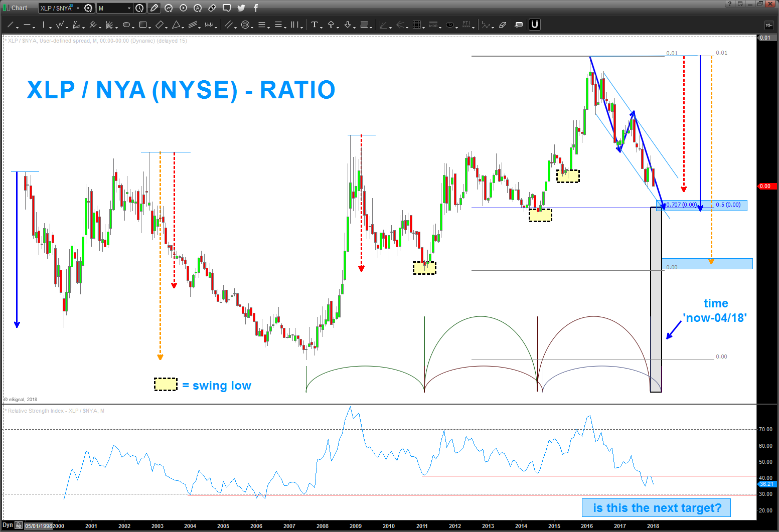Expand the vertical time zones dropdown arrow
Viewport: 779px width, 532px height.
click(x=302, y=27)
